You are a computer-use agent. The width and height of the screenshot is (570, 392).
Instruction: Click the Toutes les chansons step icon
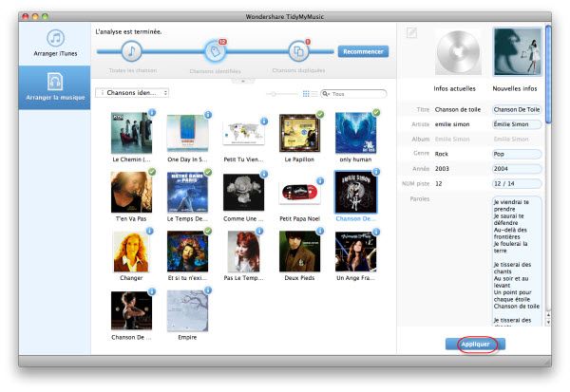click(x=131, y=51)
